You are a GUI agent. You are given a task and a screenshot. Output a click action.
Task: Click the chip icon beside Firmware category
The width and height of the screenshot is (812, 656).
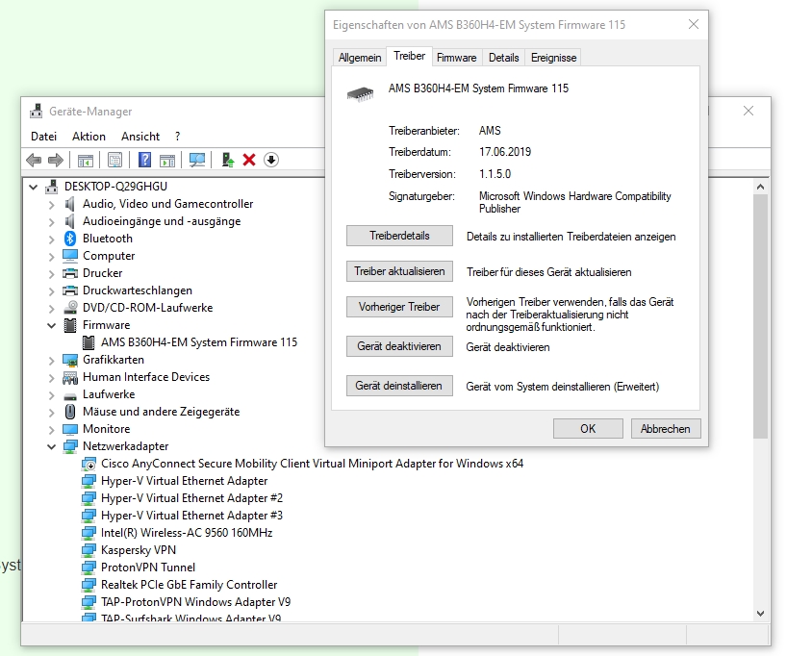click(x=70, y=325)
